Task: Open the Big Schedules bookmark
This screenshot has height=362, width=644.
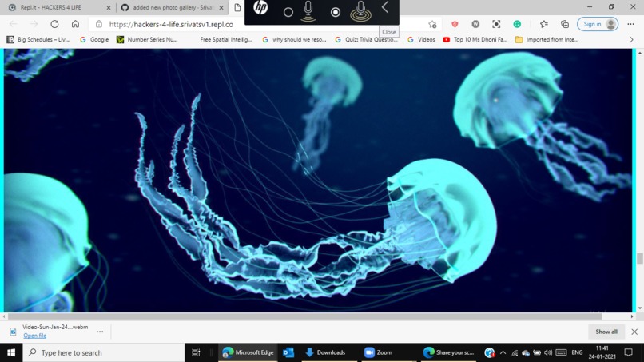Action: pos(38,39)
